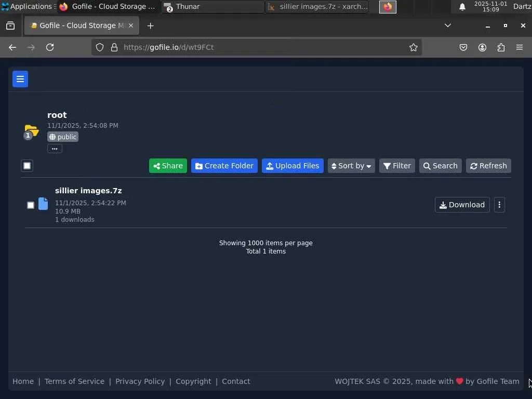Click the Search button
This screenshot has height=399, width=532.
click(x=441, y=166)
